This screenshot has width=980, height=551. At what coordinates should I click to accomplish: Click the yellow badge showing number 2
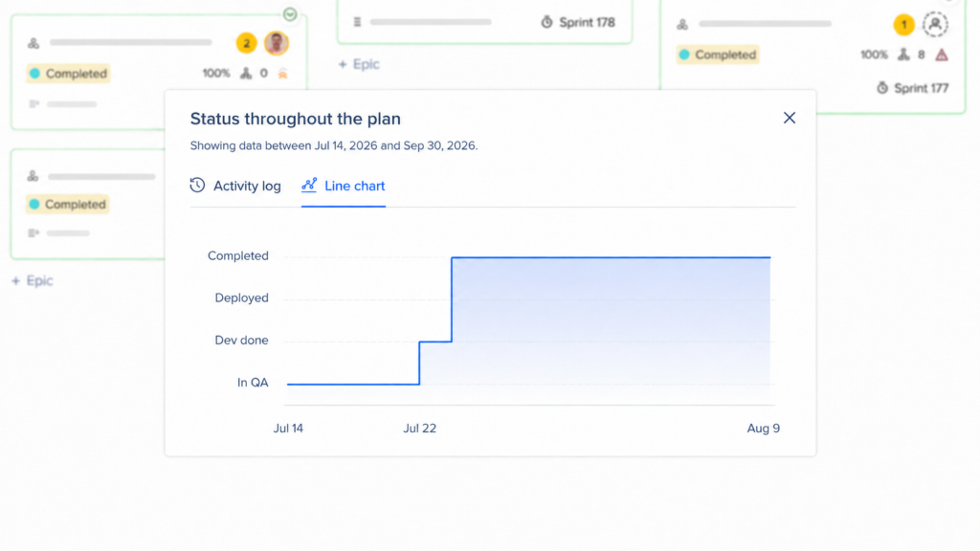pos(246,43)
